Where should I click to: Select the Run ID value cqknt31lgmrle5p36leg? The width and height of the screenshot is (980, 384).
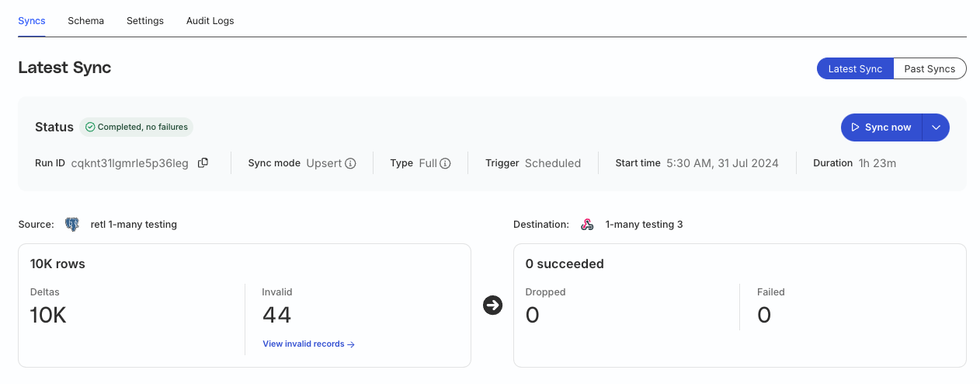pos(130,163)
